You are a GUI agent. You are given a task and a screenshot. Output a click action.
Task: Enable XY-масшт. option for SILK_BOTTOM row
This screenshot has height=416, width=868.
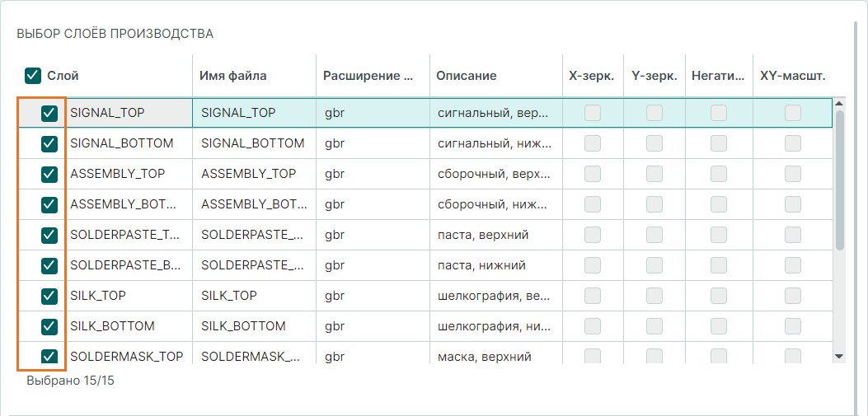click(793, 326)
